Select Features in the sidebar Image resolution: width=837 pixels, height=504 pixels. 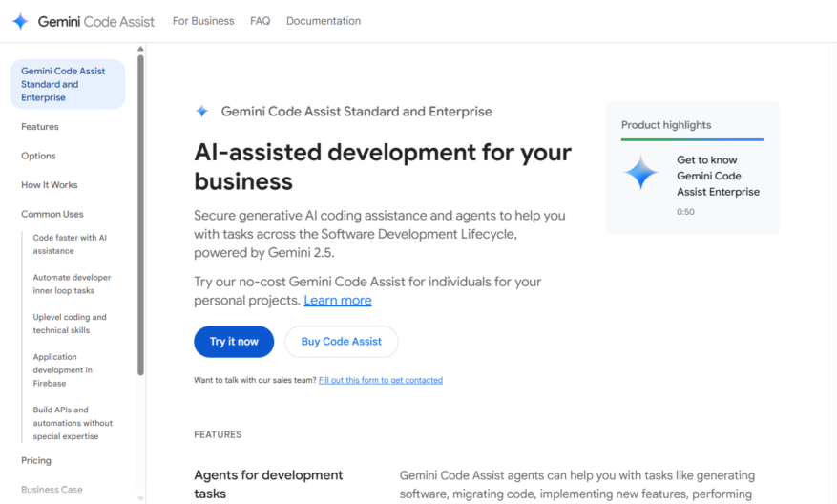(40, 127)
